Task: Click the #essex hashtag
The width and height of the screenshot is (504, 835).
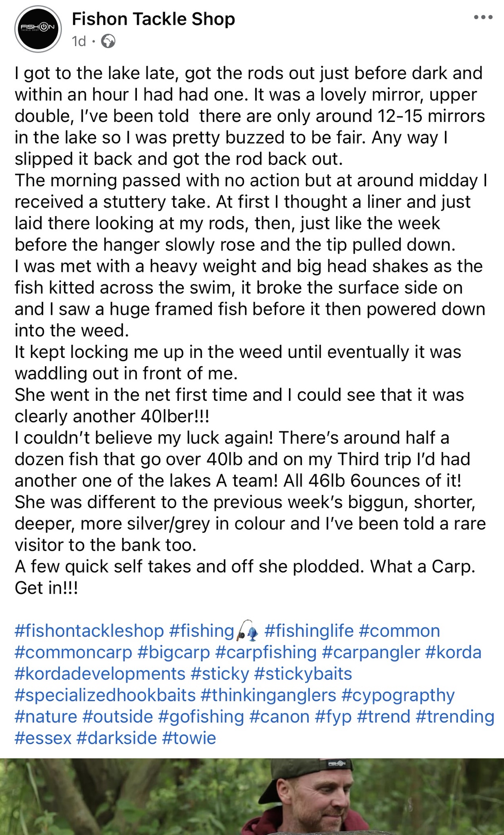Action: [43, 738]
